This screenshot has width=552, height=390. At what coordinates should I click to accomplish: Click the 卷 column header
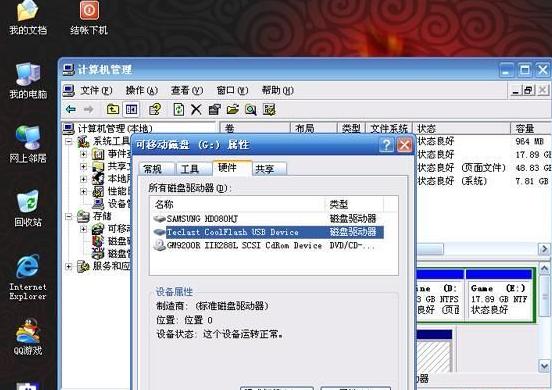(255, 128)
